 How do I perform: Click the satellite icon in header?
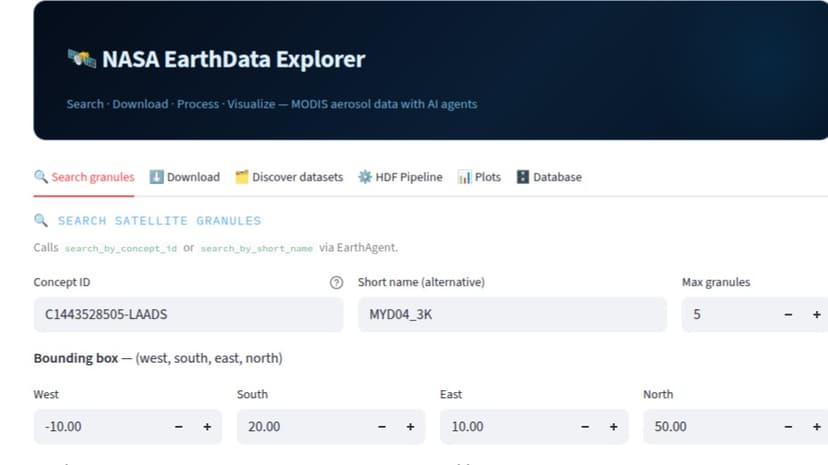(81, 59)
